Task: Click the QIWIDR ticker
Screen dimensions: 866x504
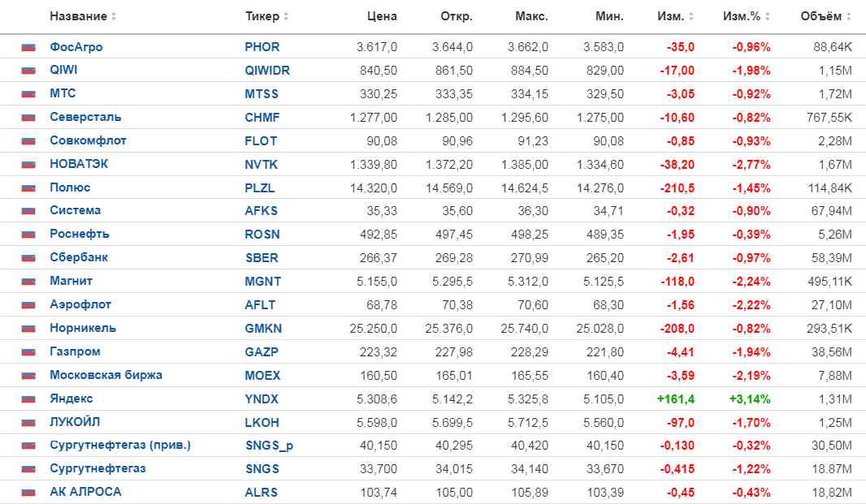Action: point(267,71)
